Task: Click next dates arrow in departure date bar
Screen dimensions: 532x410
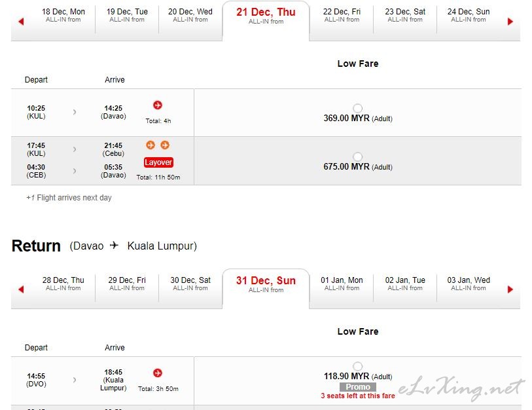Action: [510, 22]
